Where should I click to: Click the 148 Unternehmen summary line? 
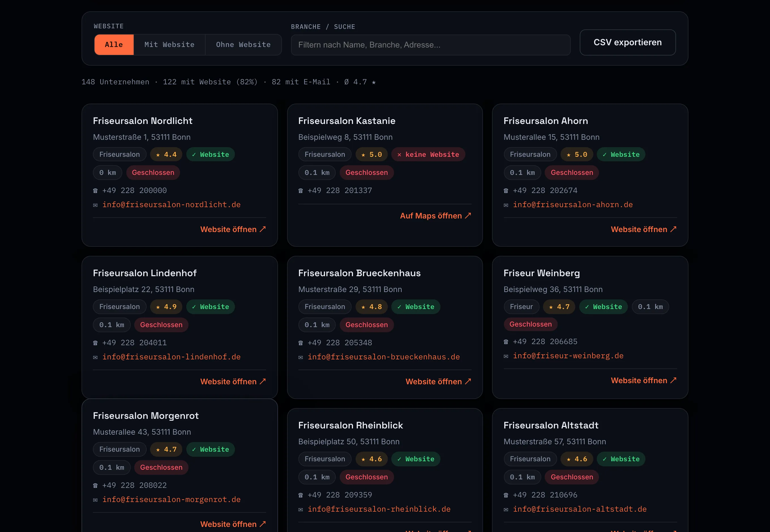228,82
